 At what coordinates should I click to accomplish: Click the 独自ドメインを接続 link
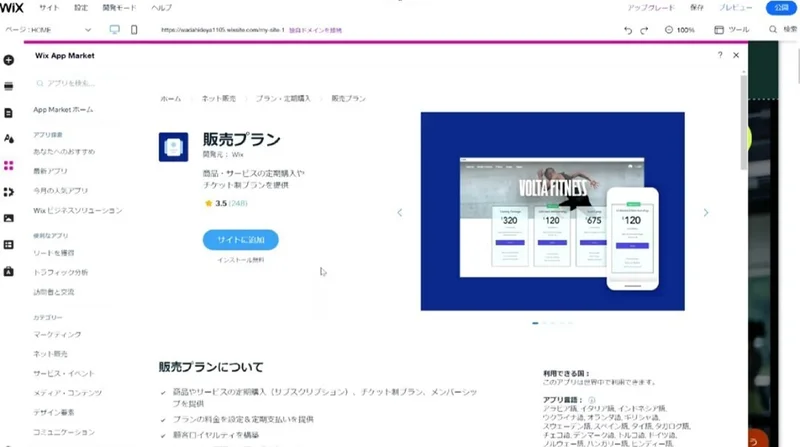pos(315,30)
